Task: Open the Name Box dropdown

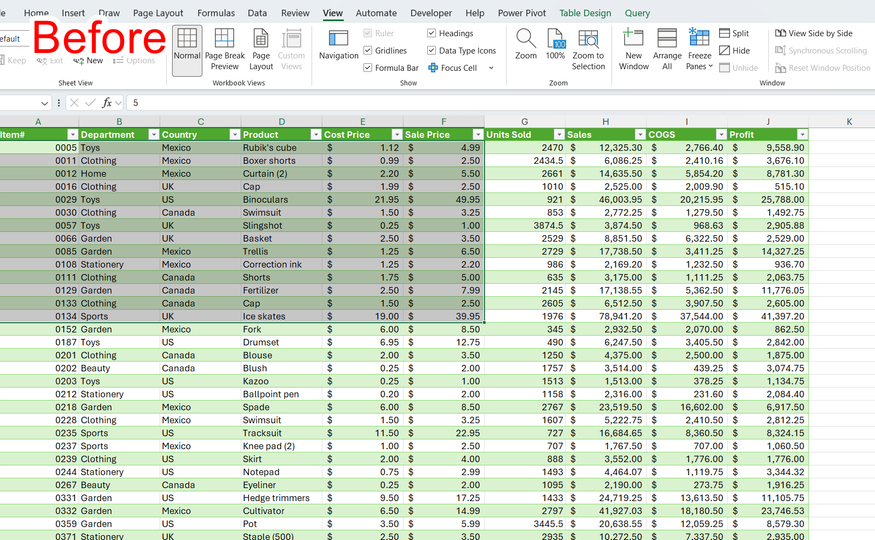Action: point(44,103)
